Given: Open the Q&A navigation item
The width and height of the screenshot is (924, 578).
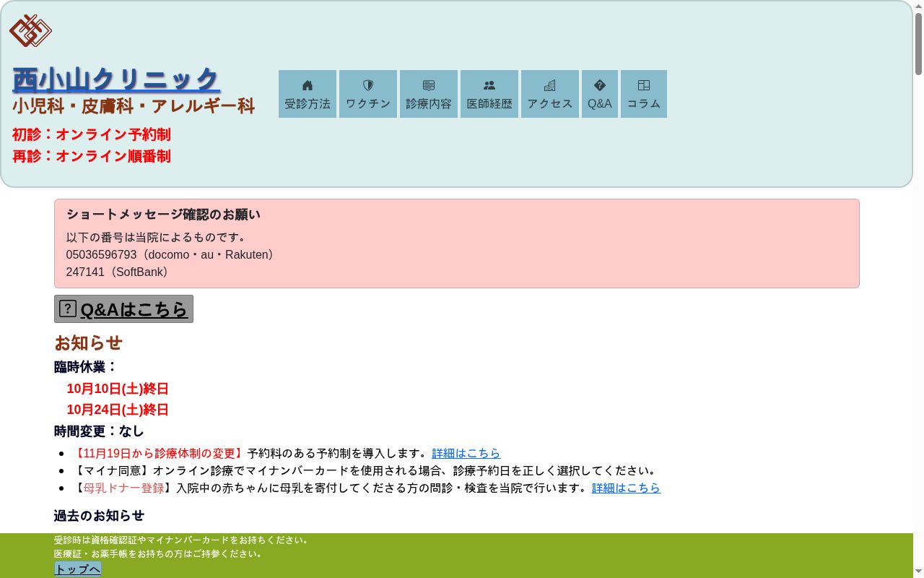Looking at the screenshot, I should point(600,94).
